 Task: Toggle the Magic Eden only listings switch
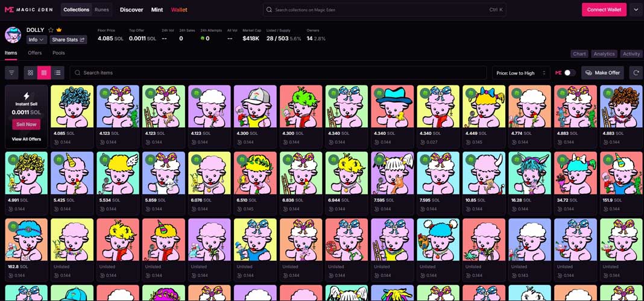[569, 73]
